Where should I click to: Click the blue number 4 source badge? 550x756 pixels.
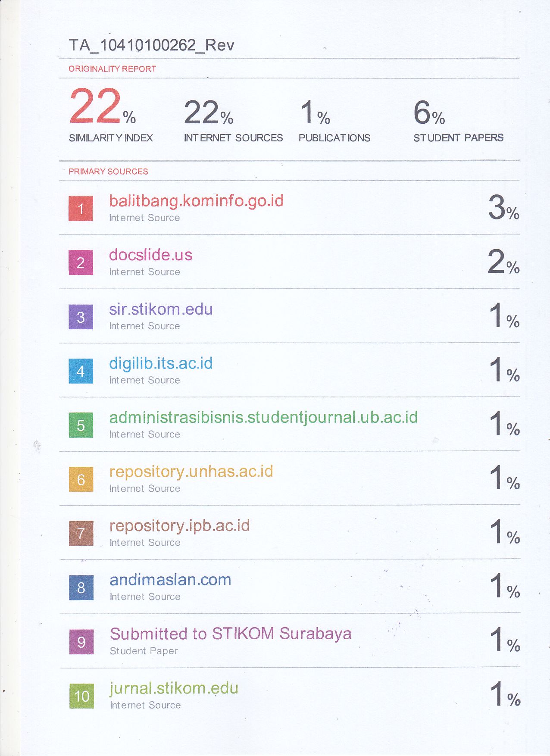point(81,371)
